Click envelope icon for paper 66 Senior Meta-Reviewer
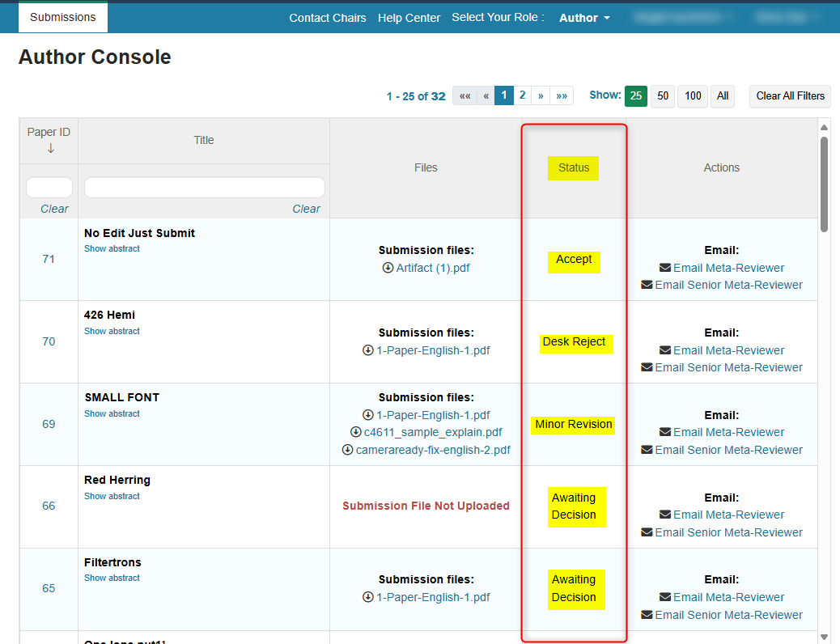840x644 pixels. (x=647, y=532)
